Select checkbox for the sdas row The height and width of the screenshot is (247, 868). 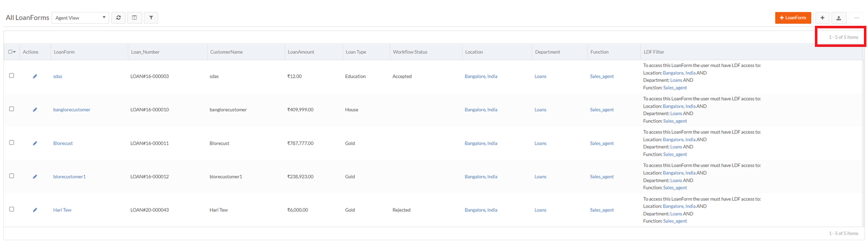tap(11, 76)
